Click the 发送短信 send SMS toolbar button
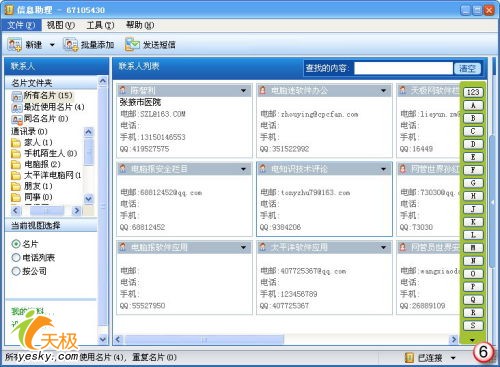This screenshot has width=500, height=367. (x=150, y=45)
